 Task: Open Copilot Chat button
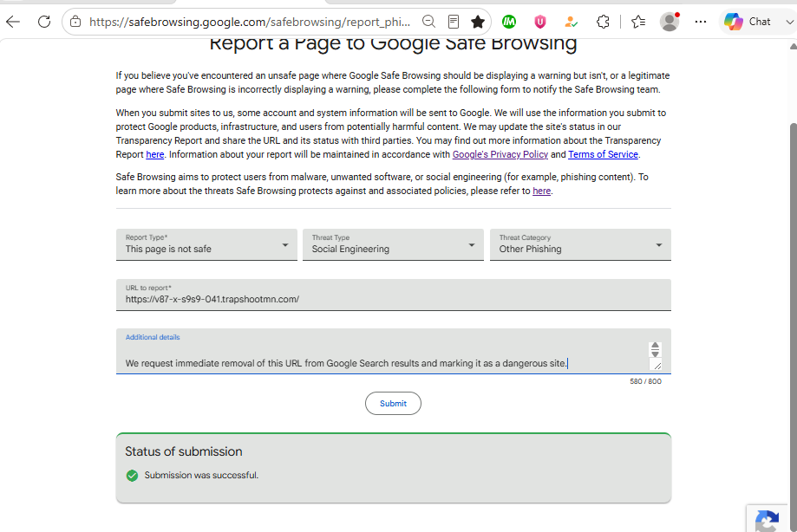coord(748,22)
